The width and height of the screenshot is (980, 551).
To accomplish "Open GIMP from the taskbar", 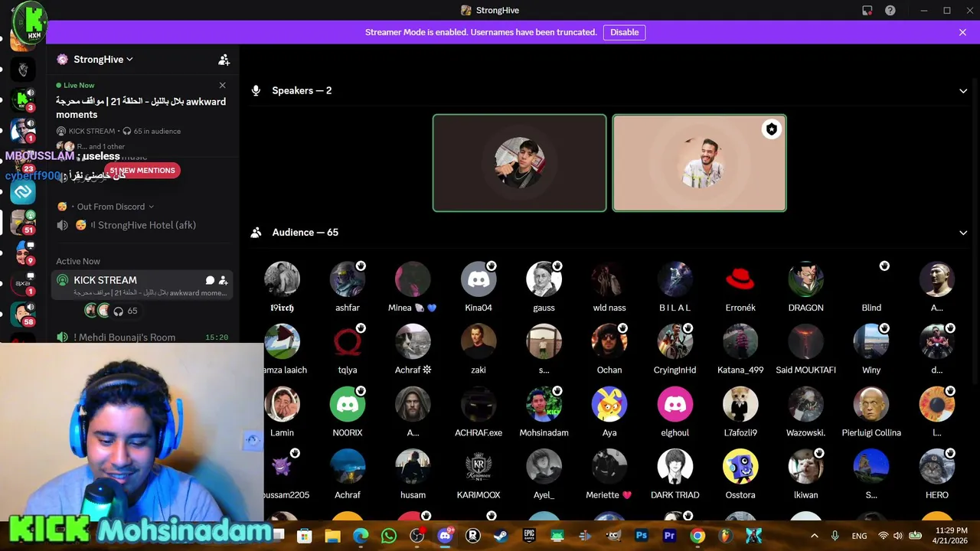I will 613,536.
